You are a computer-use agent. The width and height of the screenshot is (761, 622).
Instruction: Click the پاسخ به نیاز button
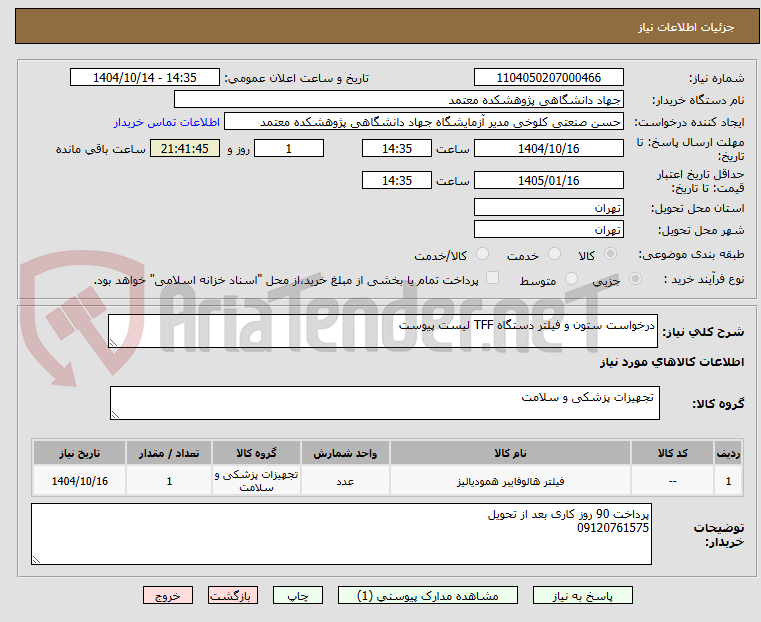tap(582, 595)
